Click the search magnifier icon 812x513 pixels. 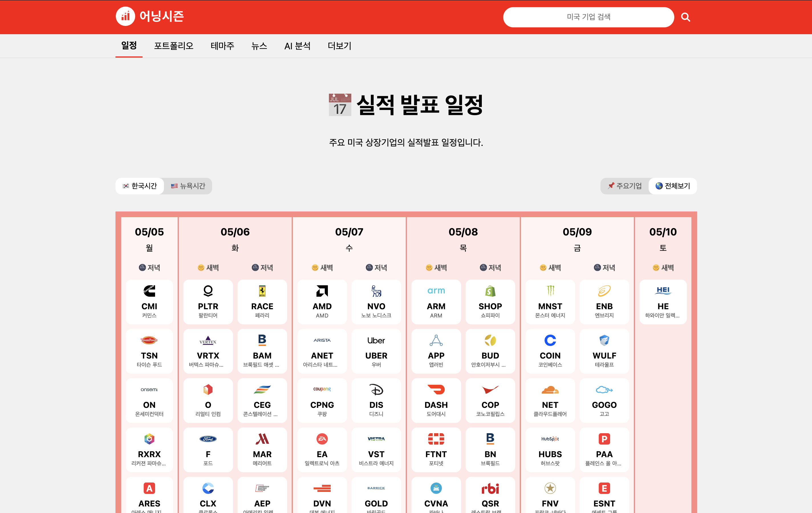tap(685, 17)
